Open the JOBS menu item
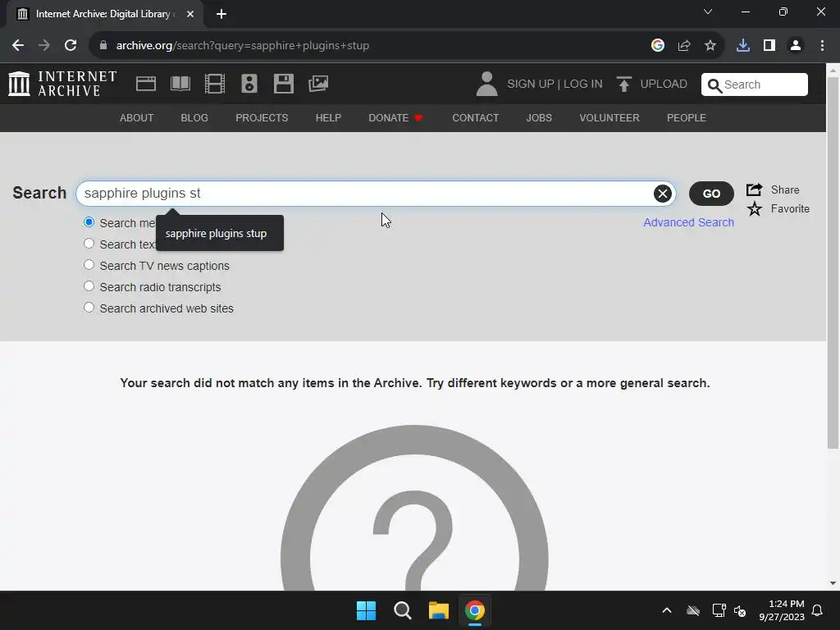This screenshot has width=840, height=630. coord(539,118)
